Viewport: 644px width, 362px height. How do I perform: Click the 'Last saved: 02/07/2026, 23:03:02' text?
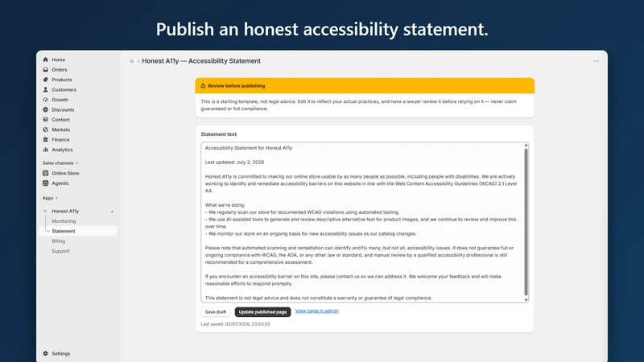click(235, 324)
